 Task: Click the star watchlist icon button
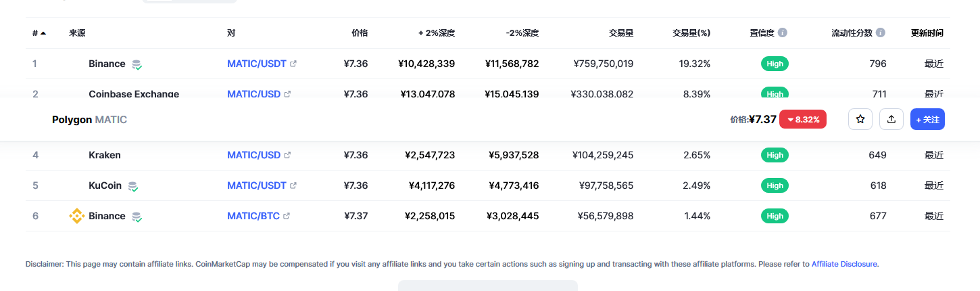[x=860, y=119]
